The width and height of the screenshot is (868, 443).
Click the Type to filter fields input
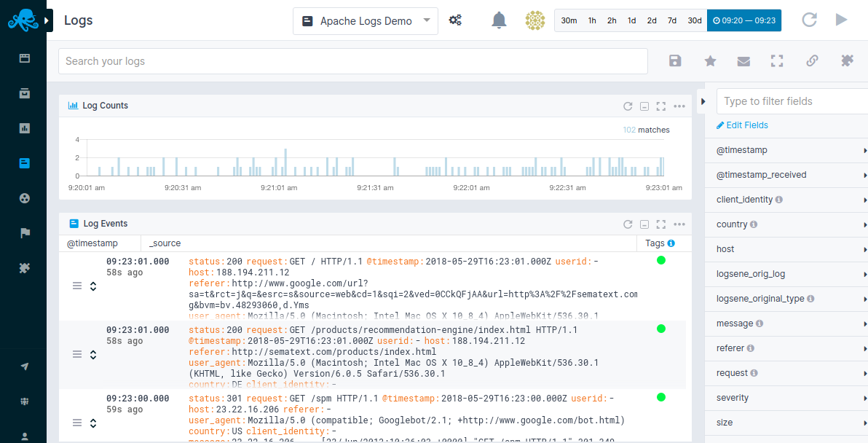tap(792, 101)
